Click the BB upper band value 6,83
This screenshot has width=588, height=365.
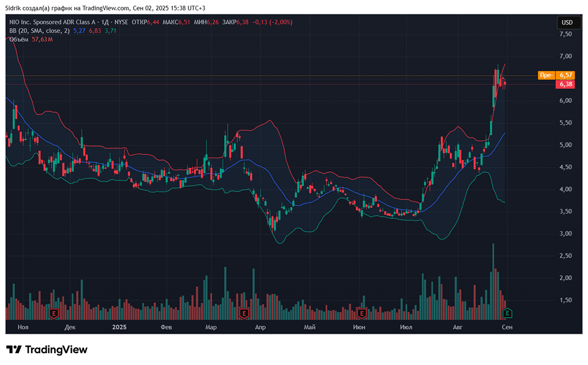95,31
